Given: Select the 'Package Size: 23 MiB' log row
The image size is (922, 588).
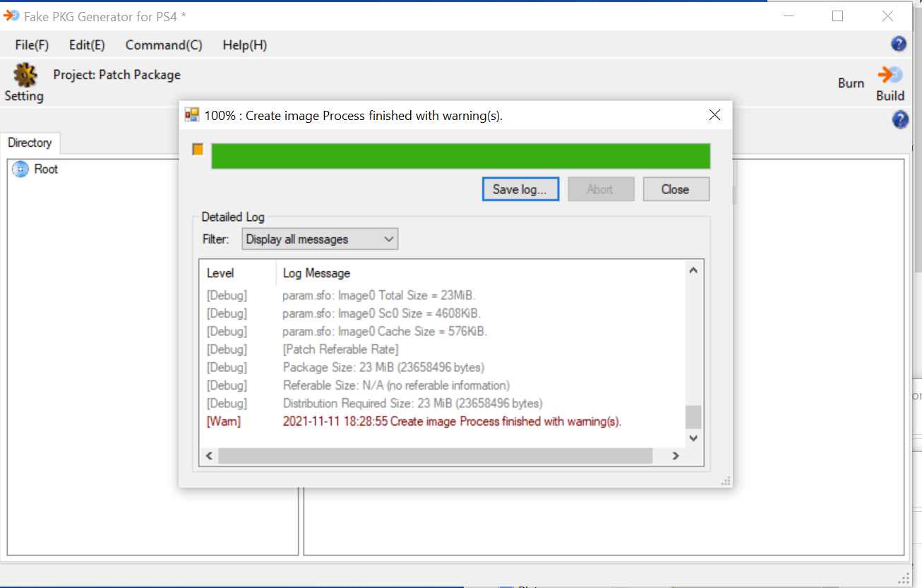Looking at the screenshot, I should click(442, 368).
